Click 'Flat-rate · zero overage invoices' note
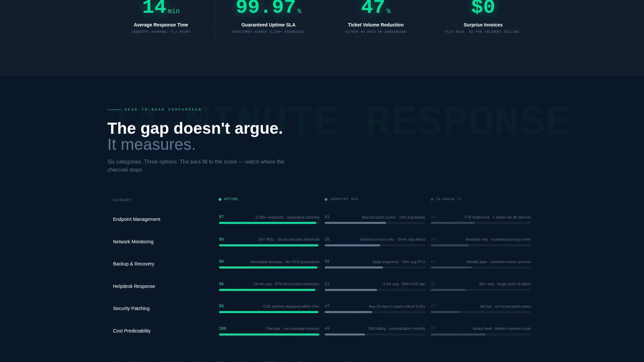The height and width of the screenshot is (362, 644). 293,328
